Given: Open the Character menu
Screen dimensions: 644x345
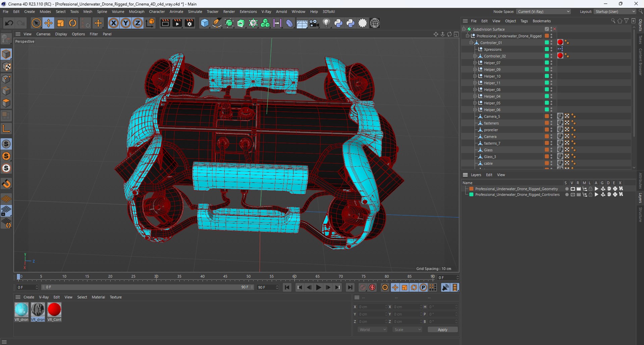Looking at the screenshot, I should pyautogui.click(x=157, y=11).
